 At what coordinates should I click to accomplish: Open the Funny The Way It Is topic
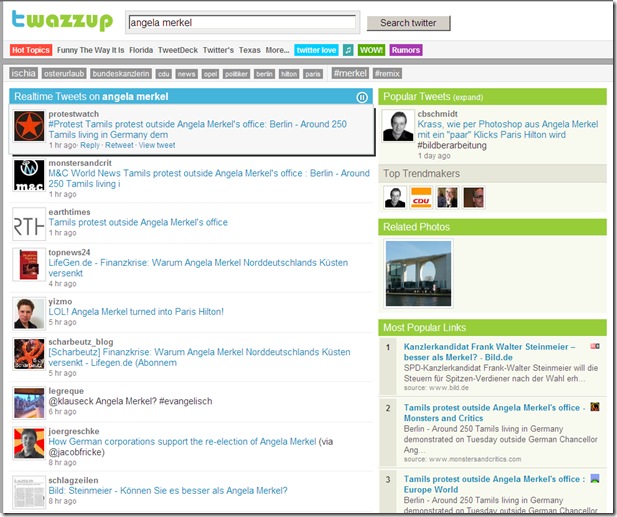point(91,50)
